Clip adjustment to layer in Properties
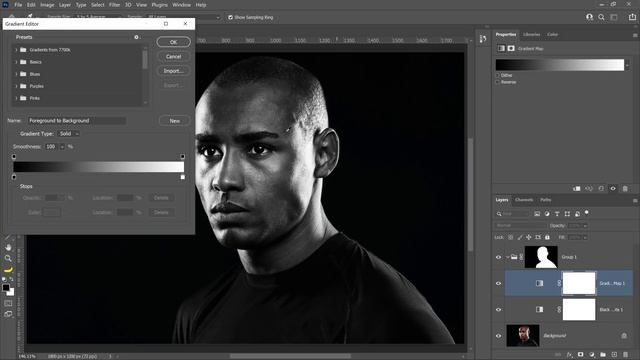Image resolution: width=640 pixels, height=360 pixels. click(576, 189)
